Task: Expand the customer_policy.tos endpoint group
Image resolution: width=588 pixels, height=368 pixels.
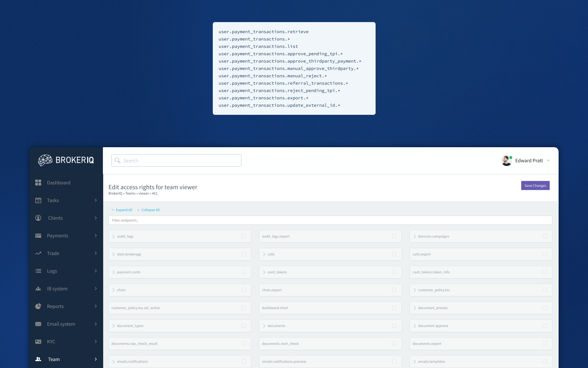Action: click(x=415, y=290)
